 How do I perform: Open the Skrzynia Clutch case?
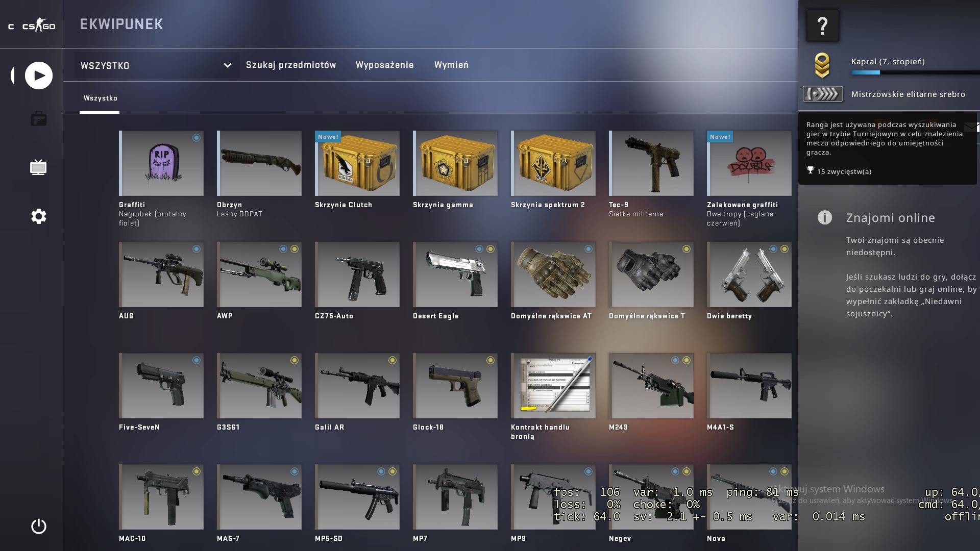pyautogui.click(x=357, y=163)
